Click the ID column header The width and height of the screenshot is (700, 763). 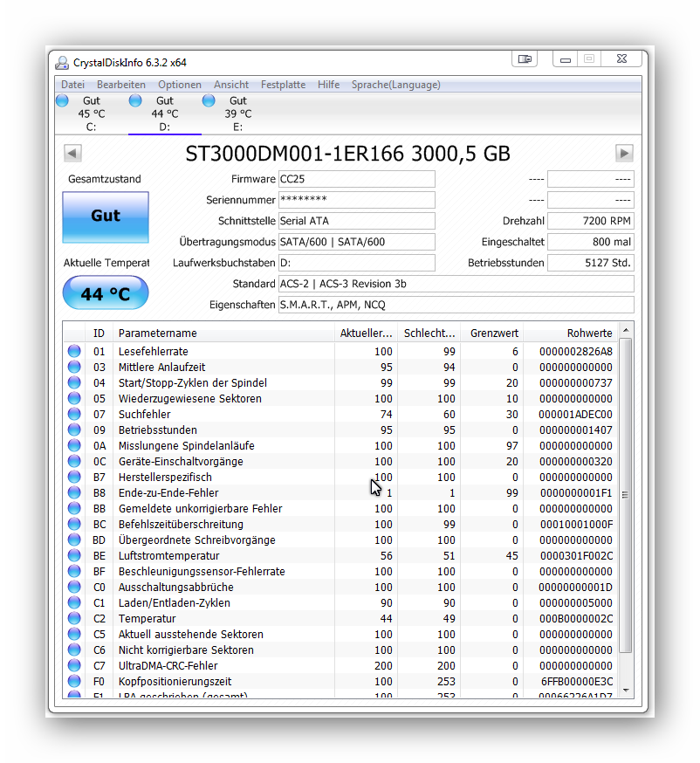(x=99, y=333)
